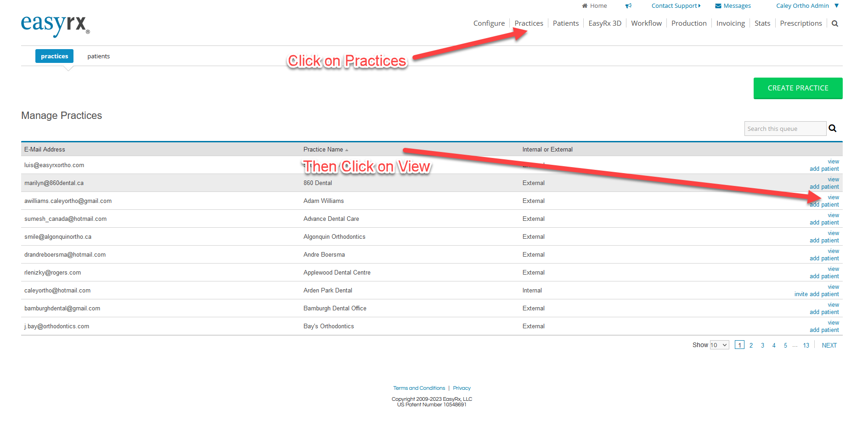Open Messages envelope link
868x427 pixels.
733,6
